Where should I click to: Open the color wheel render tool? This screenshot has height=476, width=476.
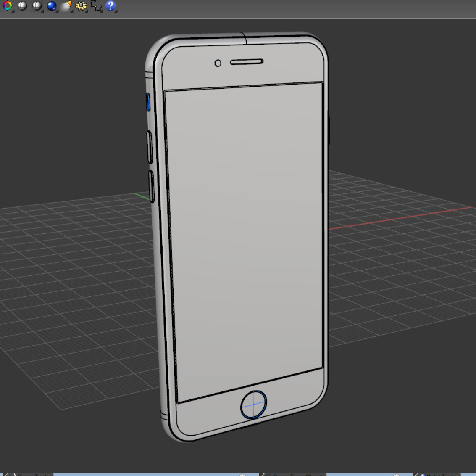[7, 5]
